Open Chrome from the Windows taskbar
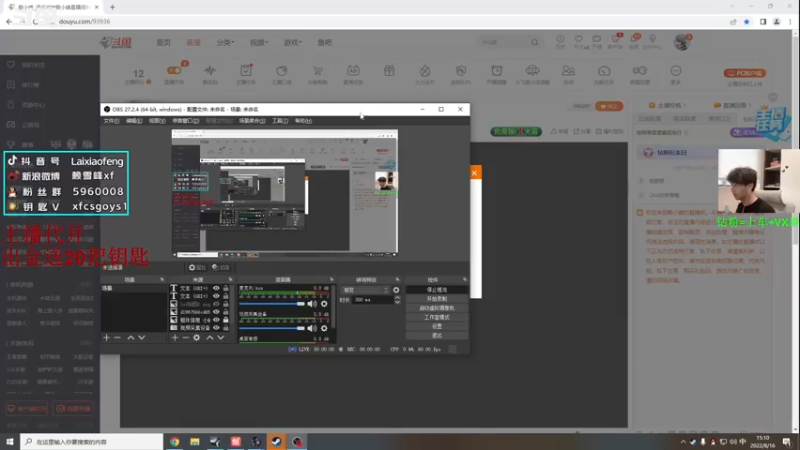Image resolution: width=800 pixels, height=450 pixels. (174, 442)
